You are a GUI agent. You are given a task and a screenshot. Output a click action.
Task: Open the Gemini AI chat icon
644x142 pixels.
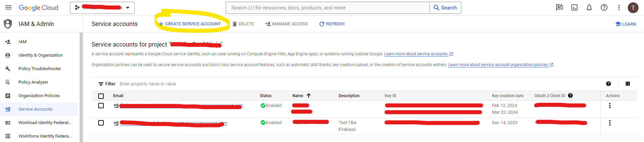click(560, 7)
